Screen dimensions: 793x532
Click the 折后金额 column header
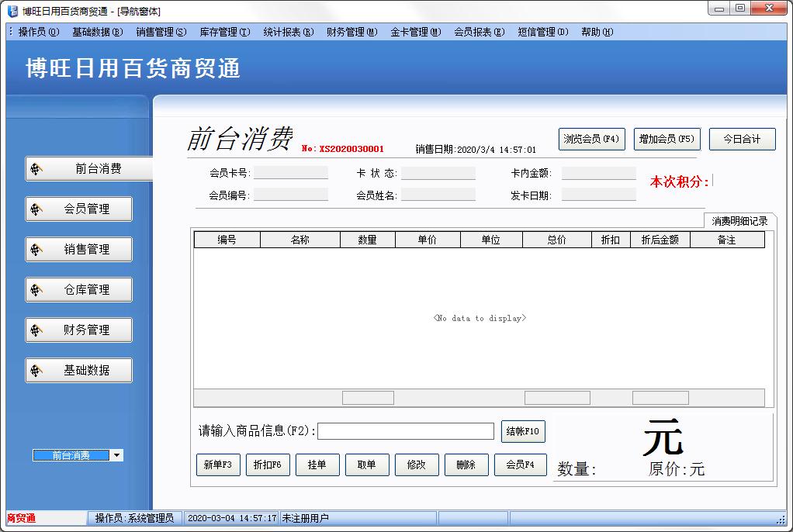[x=660, y=240]
